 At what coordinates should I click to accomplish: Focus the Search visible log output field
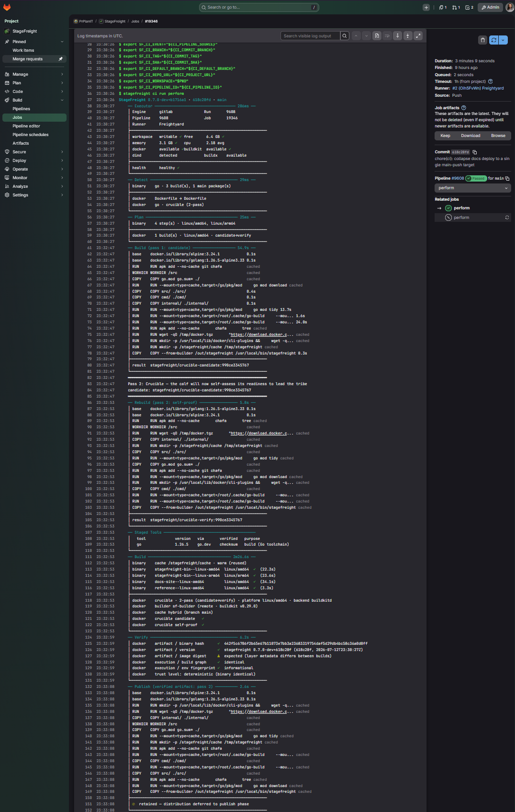(310, 36)
